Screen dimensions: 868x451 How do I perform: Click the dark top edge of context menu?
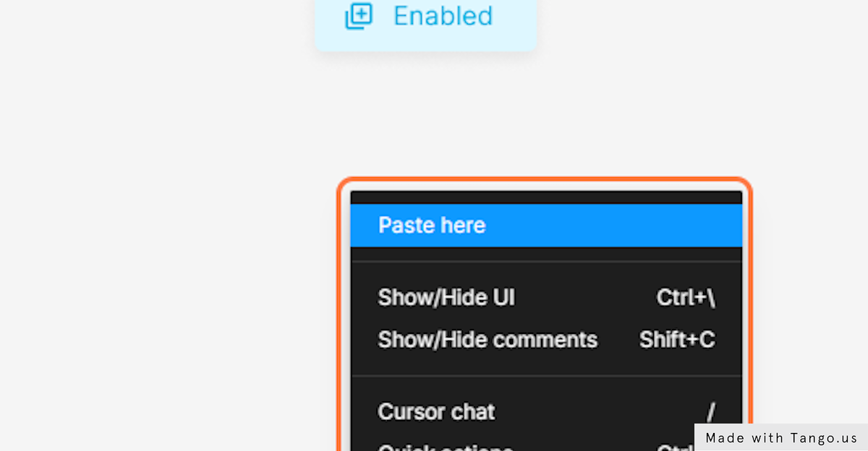click(x=546, y=197)
